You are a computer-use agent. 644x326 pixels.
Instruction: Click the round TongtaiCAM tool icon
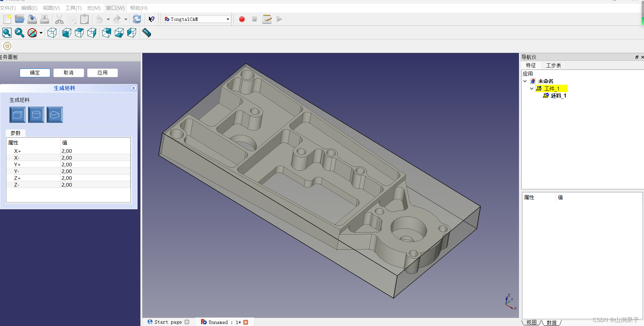(x=7, y=46)
